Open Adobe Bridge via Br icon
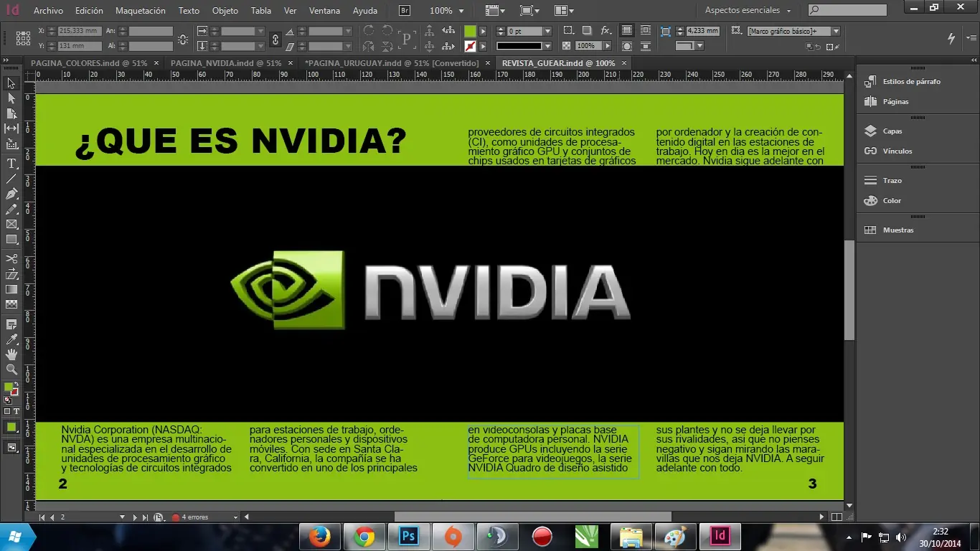 pyautogui.click(x=405, y=11)
